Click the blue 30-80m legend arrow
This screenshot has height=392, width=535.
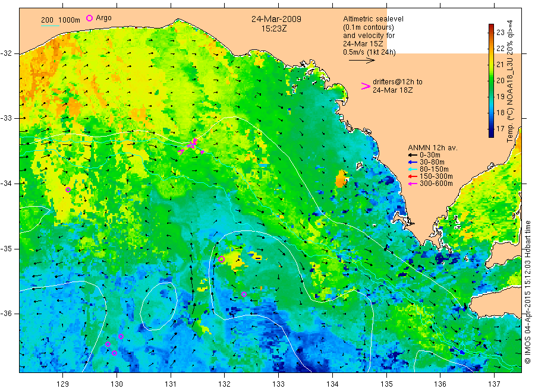coord(413,162)
